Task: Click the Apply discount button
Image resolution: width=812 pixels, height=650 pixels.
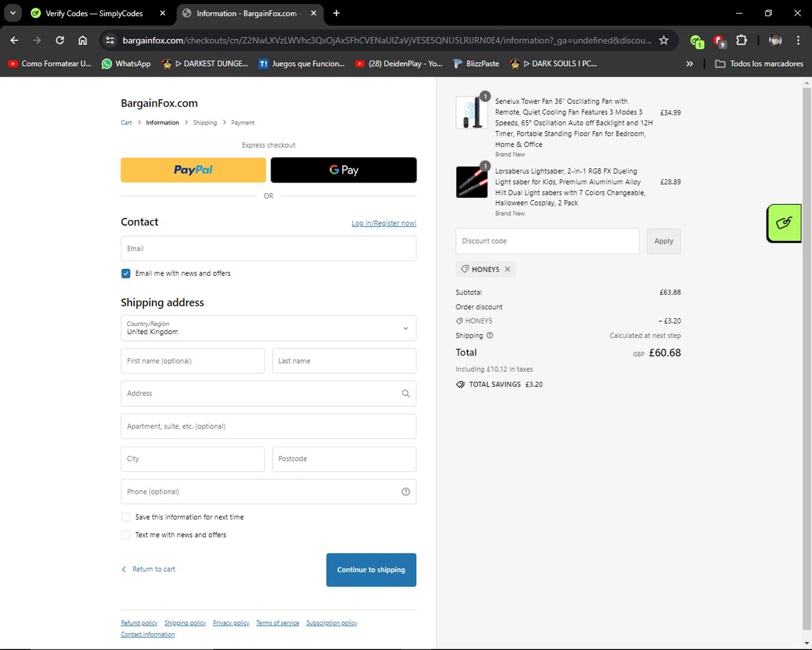Action: click(x=664, y=241)
